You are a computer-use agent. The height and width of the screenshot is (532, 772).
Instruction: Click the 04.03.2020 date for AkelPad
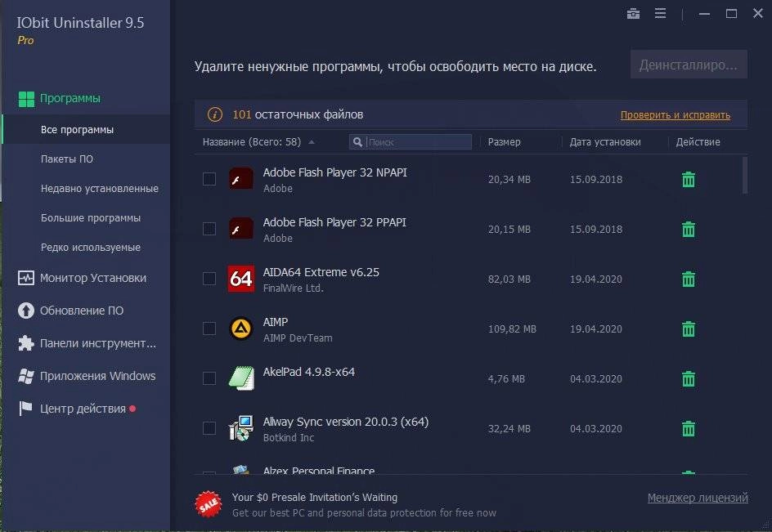(x=595, y=379)
